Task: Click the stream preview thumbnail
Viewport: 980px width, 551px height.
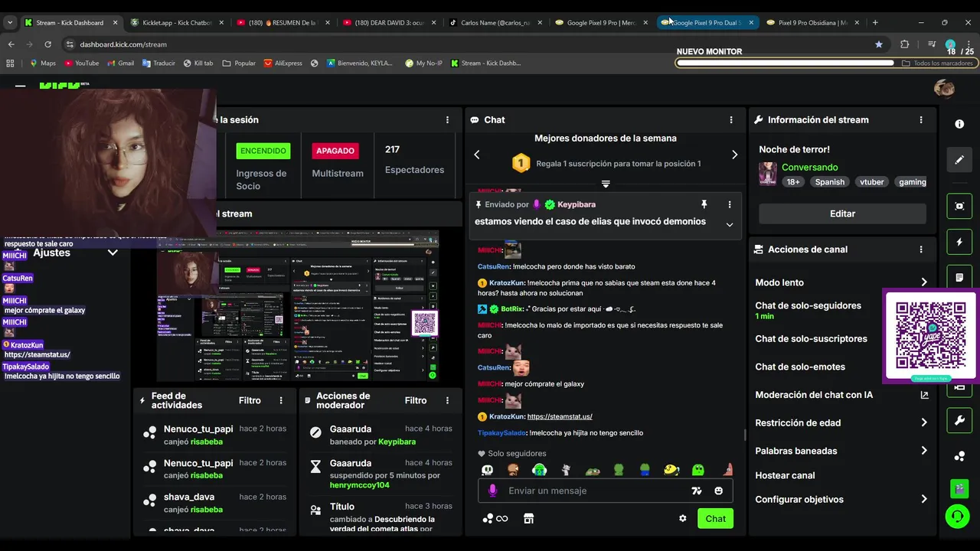Action: pyautogui.click(x=298, y=306)
